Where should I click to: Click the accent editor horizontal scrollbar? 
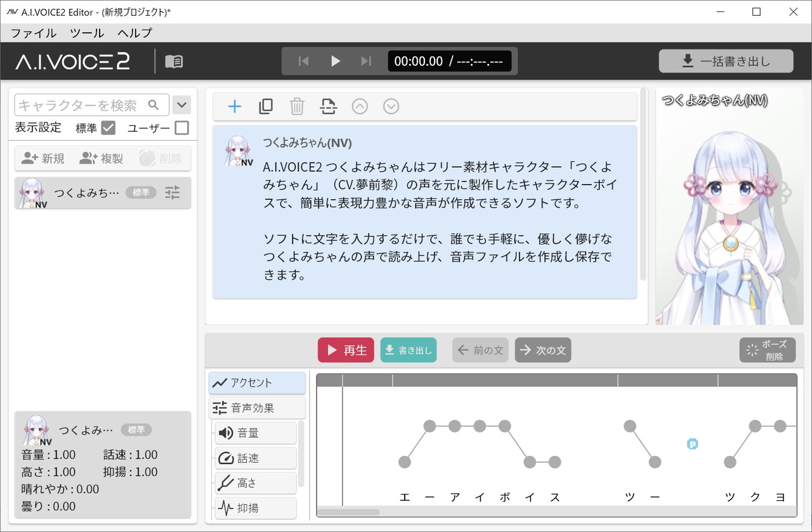348,512
